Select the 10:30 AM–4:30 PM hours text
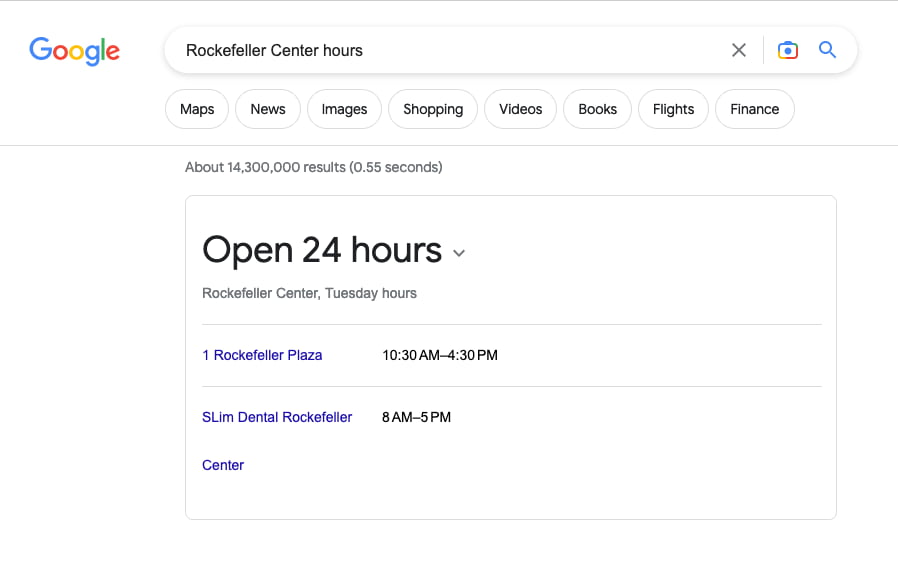This screenshot has height=562, width=898. tap(440, 355)
